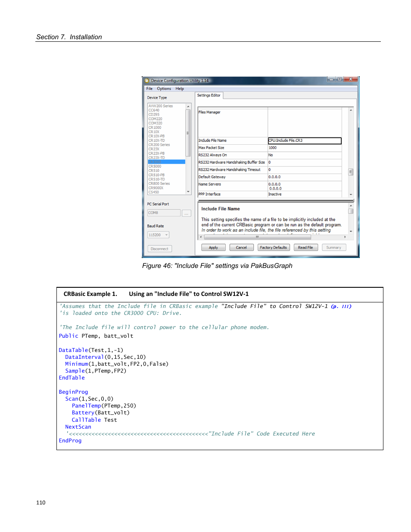This screenshot has width=411, height=532.
Task: Select CR10X-PB in the device list
Action: (156, 136)
